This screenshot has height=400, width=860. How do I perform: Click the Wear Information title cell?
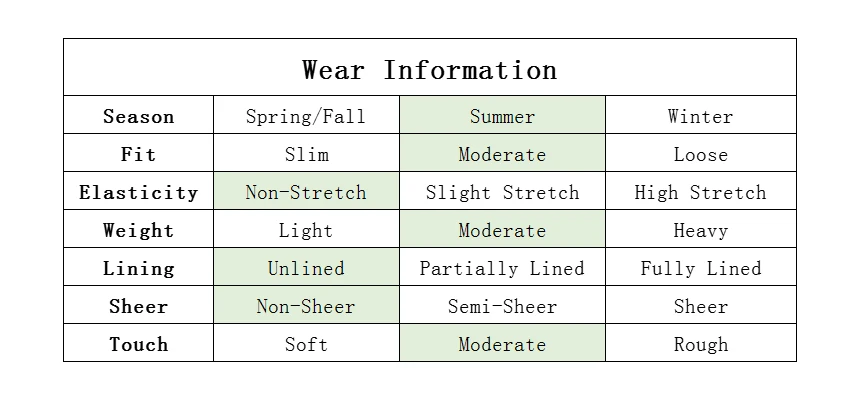coord(429,67)
